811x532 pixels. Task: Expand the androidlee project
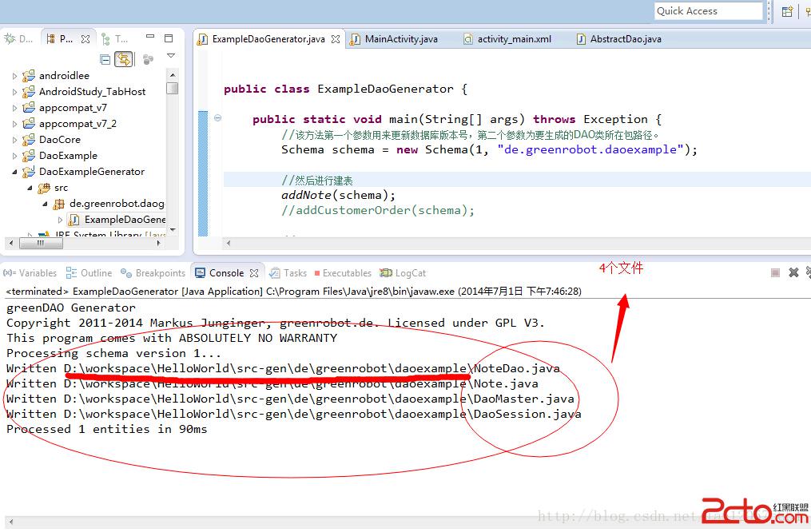coord(14,76)
